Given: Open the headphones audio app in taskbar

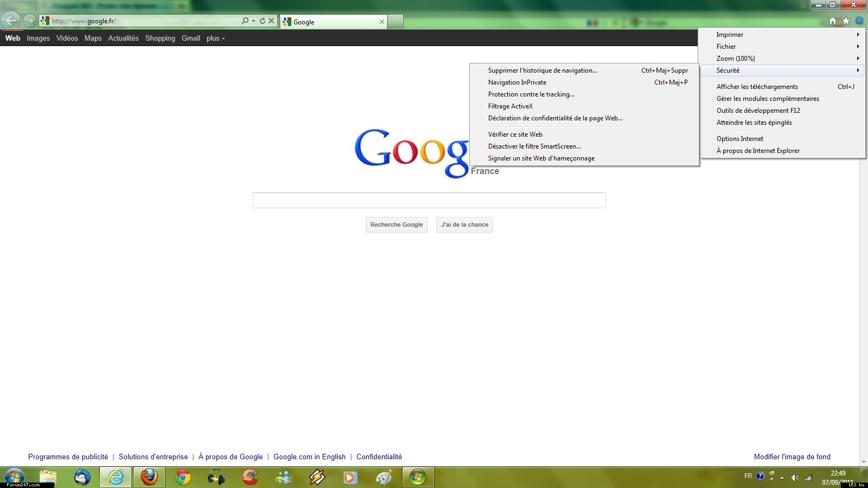Looking at the screenshot, I should [x=216, y=477].
